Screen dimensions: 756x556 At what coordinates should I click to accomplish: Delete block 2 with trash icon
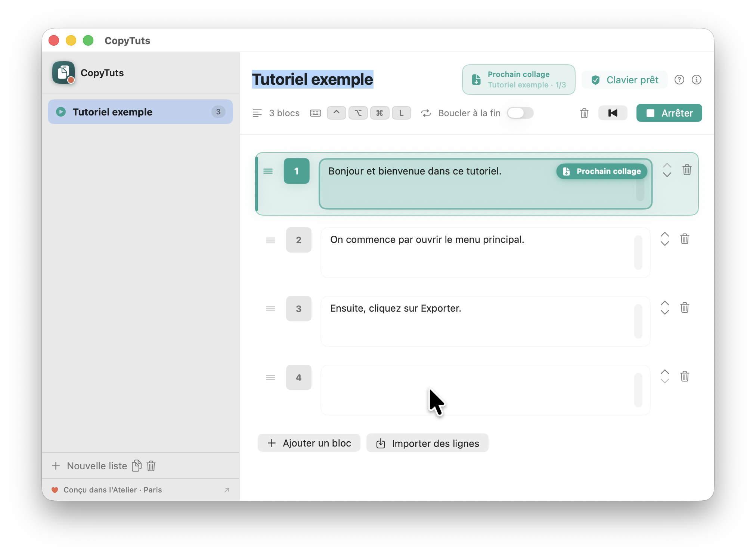685,238
